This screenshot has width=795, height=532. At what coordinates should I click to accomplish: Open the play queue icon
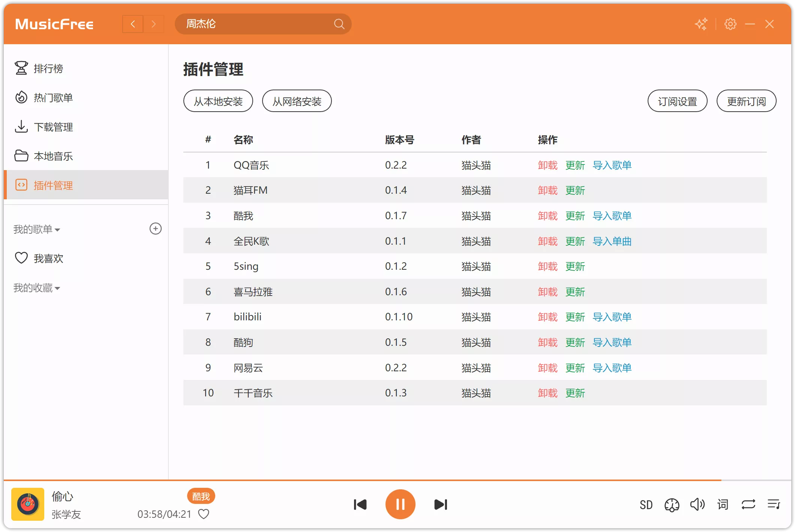pos(773,505)
